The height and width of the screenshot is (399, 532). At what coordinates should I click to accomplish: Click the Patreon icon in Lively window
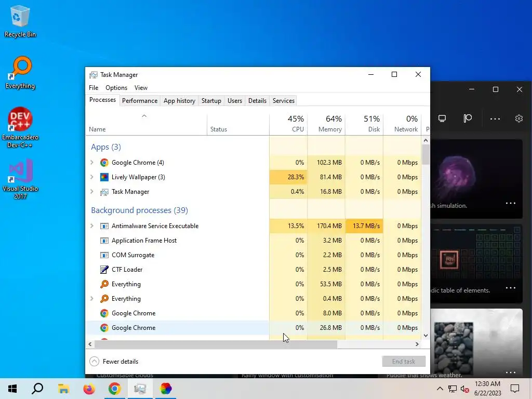(468, 118)
